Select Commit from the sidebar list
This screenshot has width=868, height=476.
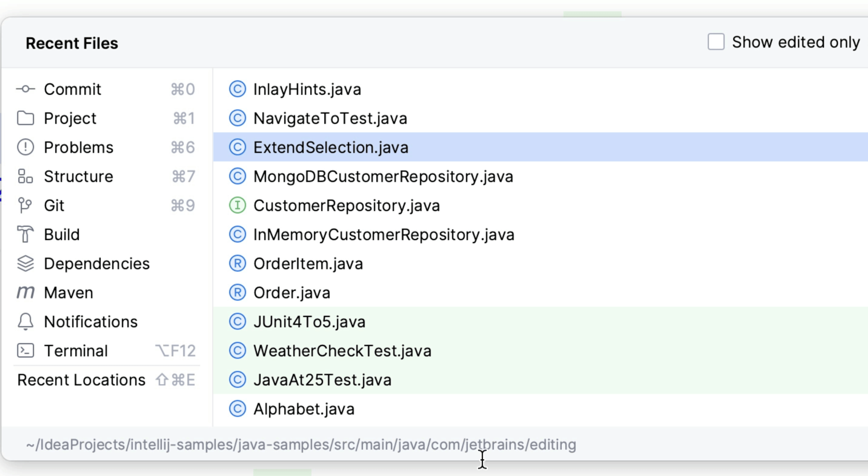[73, 89]
